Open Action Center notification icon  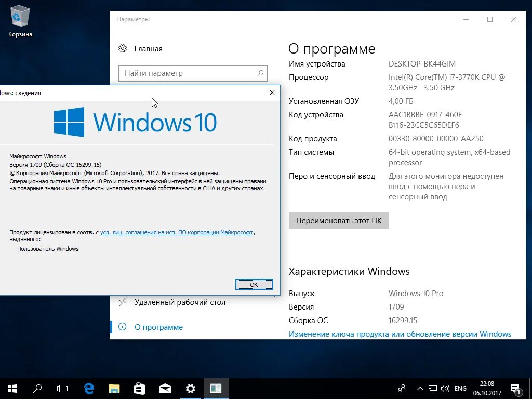pyautogui.click(x=516, y=390)
